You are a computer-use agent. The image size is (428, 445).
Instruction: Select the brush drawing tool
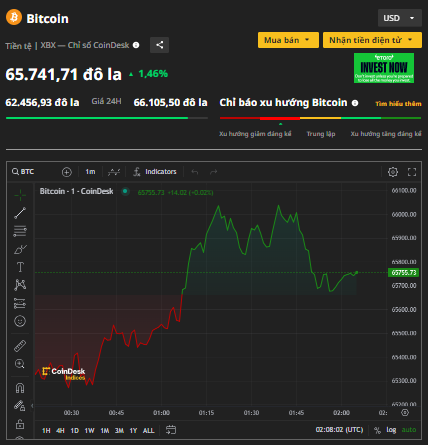tap(20, 249)
